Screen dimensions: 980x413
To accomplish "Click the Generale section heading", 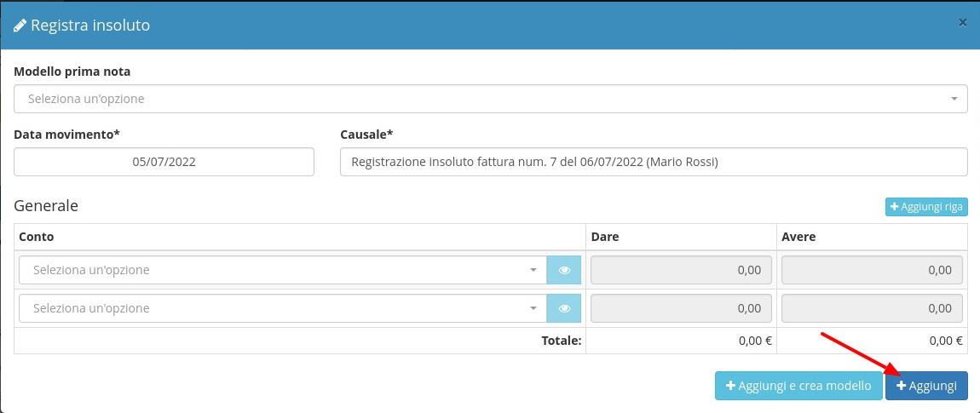I will click(46, 206).
